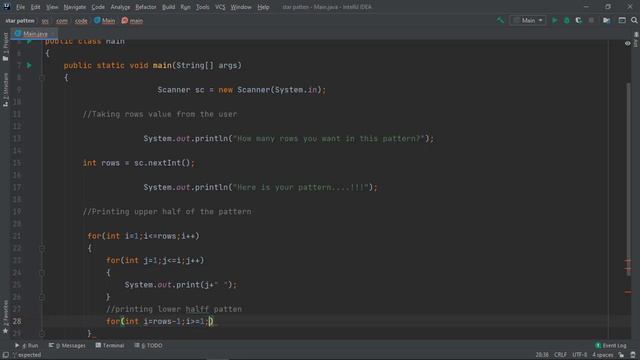Click the "';' expected" message in the status bar

(27, 355)
